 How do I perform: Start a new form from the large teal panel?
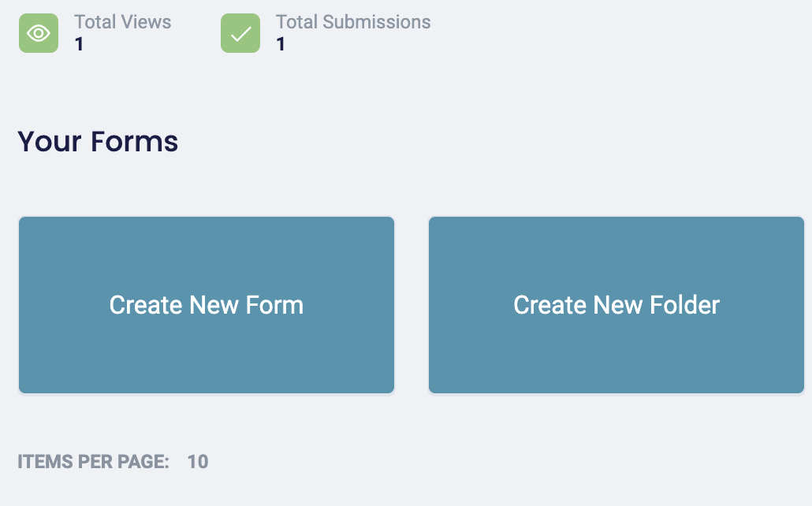207,305
